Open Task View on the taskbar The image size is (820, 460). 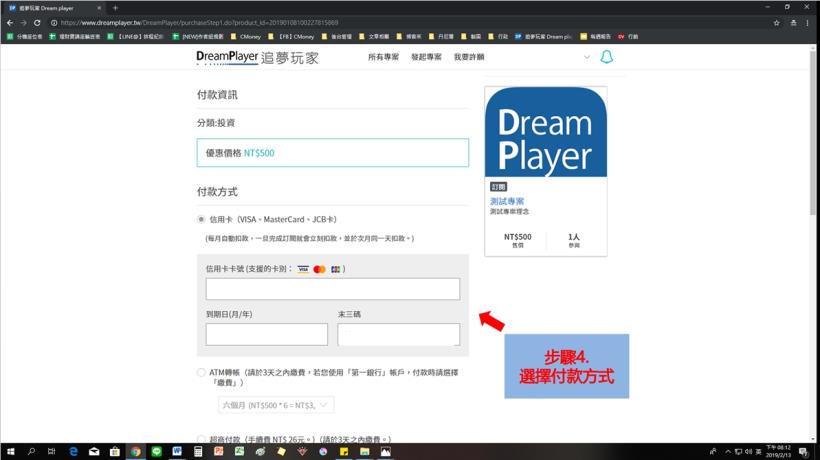pyautogui.click(x=51, y=452)
